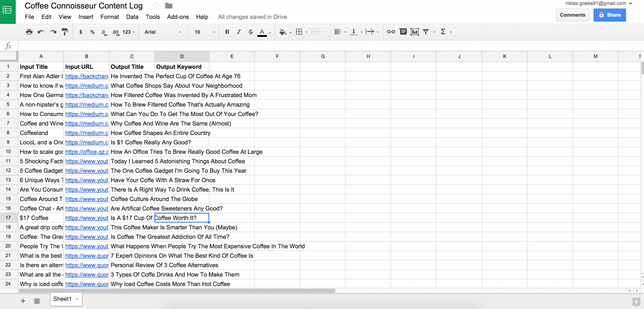This screenshot has width=644, height=309.
Task: Open the Comments panel
Action: 572,15
